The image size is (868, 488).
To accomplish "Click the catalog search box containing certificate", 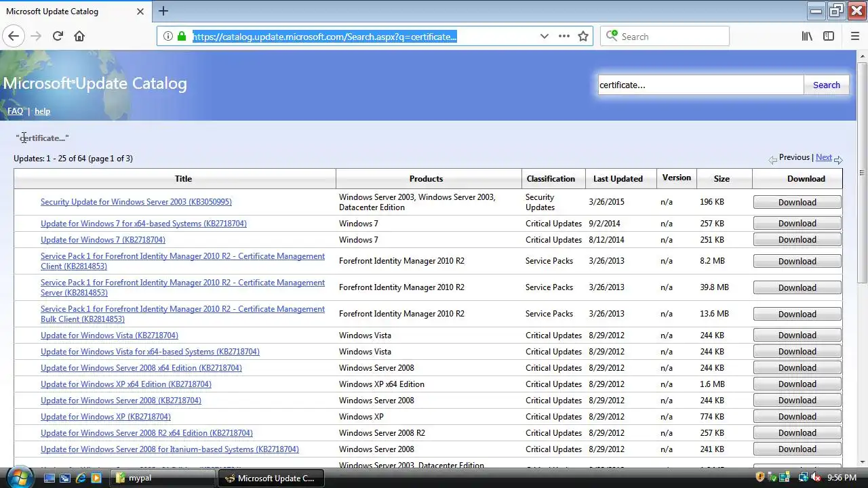I will (700, 85).
